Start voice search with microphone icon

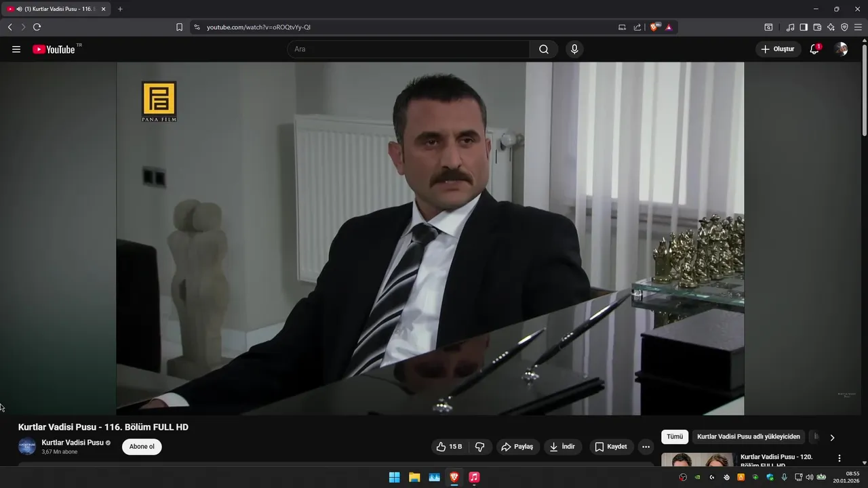coord(574,49)
